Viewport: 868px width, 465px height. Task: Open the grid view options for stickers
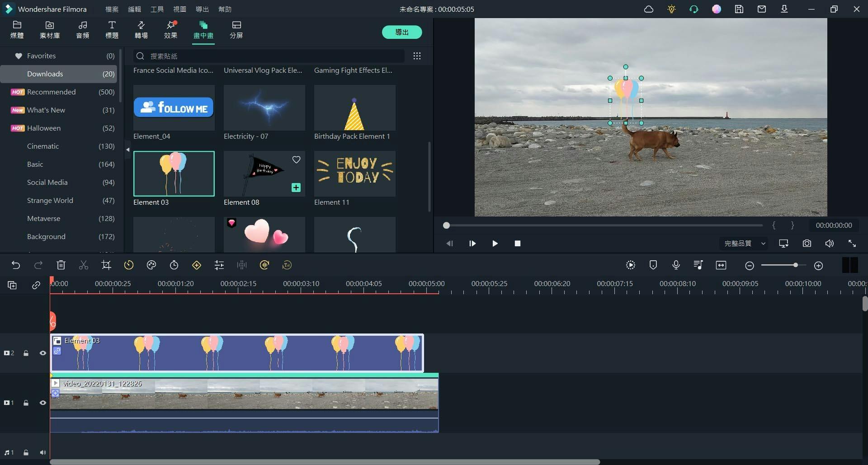[417, 56]
